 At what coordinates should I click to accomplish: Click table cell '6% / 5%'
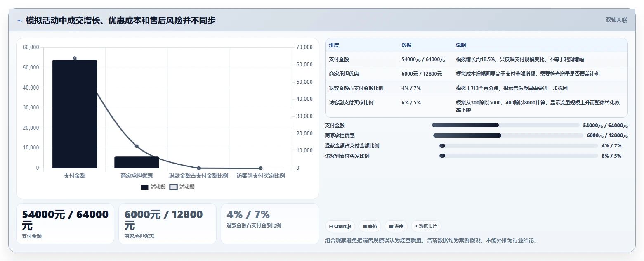point(411,103)
